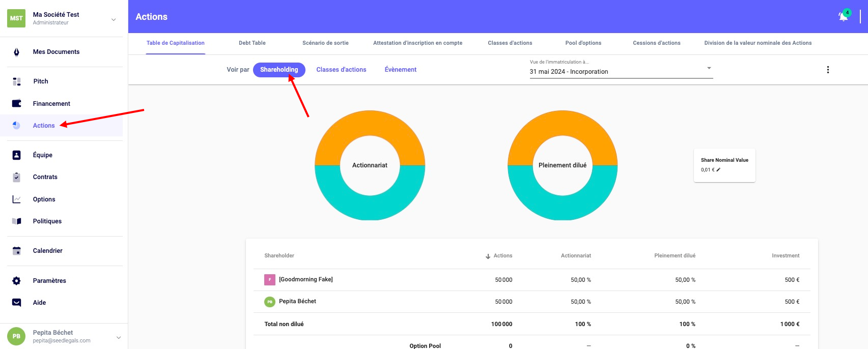The height and width of the screenshot is (349, 868).
Task: Open the Pool d'options tab
Action: [x=583, y=43]
